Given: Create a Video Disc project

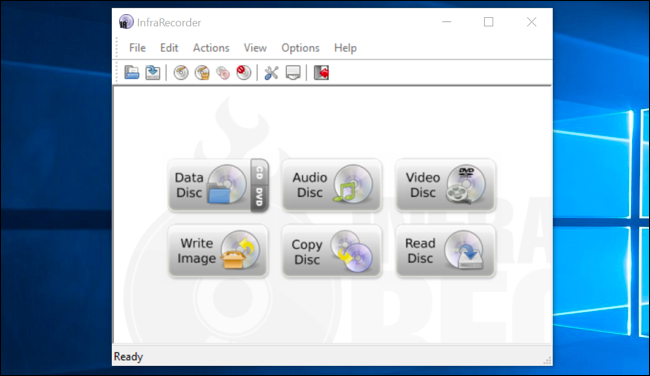Looking at the screenshot, I should point(446,185).
